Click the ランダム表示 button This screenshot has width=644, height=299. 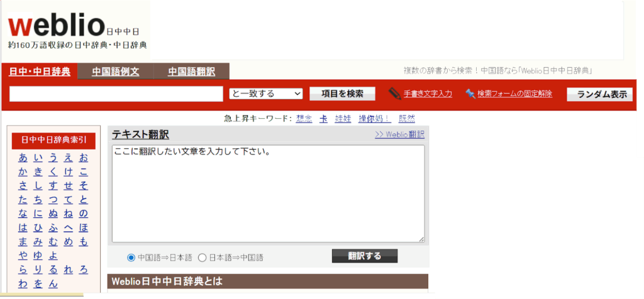599,94
